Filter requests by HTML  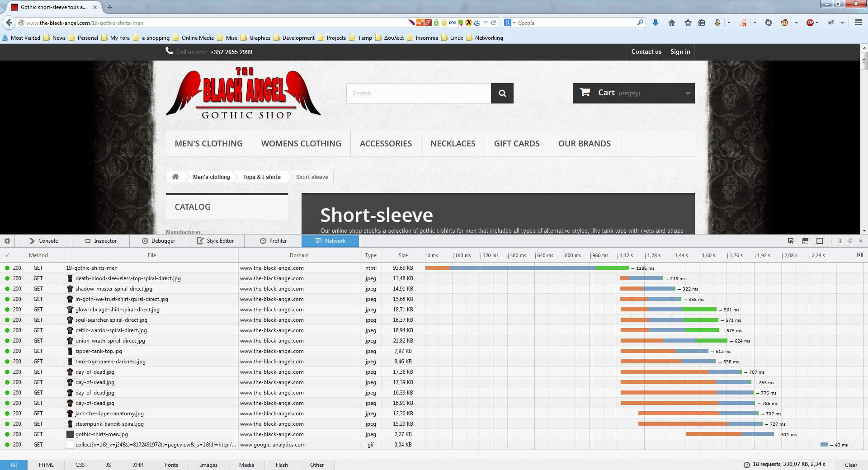click(x=46, y=465)
